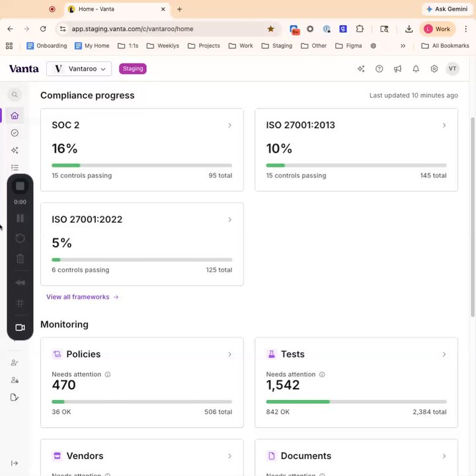Expand the ISO 27001:2013 card chevron
Image resolution: width=476 pixels, height=476 pixels.
(444, 125)
